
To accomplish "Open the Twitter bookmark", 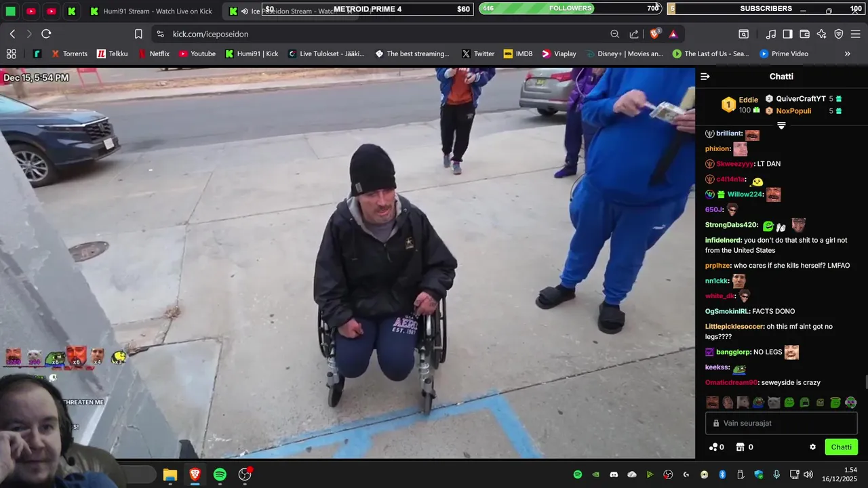I will click(478, 54).
